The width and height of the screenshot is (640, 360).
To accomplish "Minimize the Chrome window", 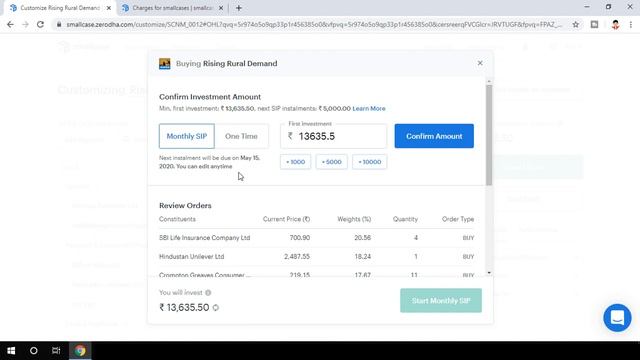I will [587, 7].
